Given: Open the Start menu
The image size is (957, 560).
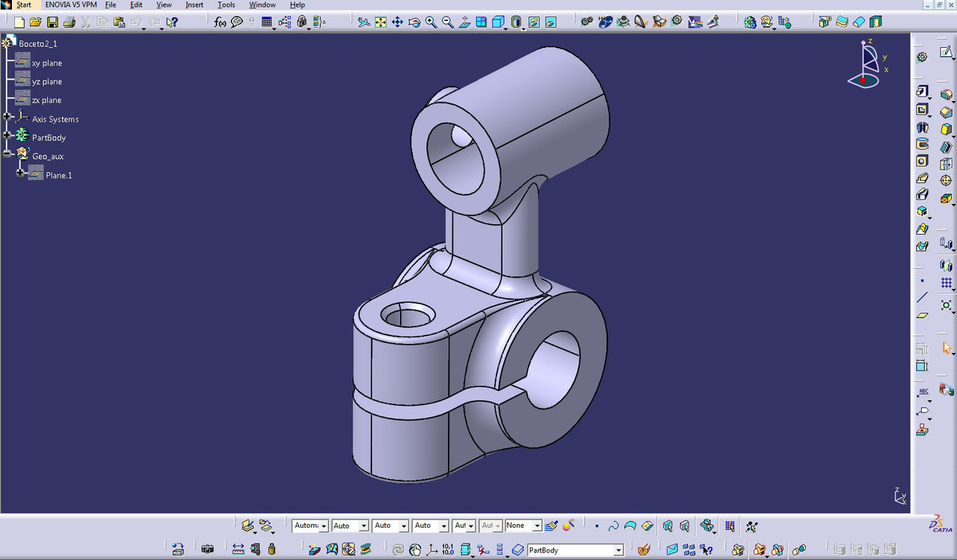Looking at the screenshot, I should [24, 5].
